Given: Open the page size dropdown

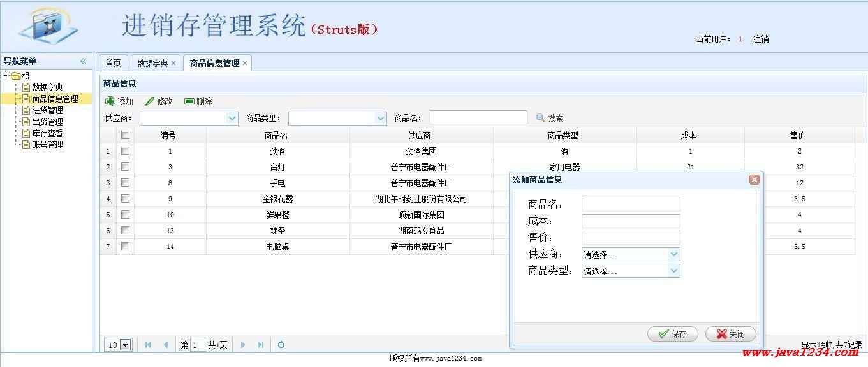Looking at the screenshot, I should (x=125, y=345).
